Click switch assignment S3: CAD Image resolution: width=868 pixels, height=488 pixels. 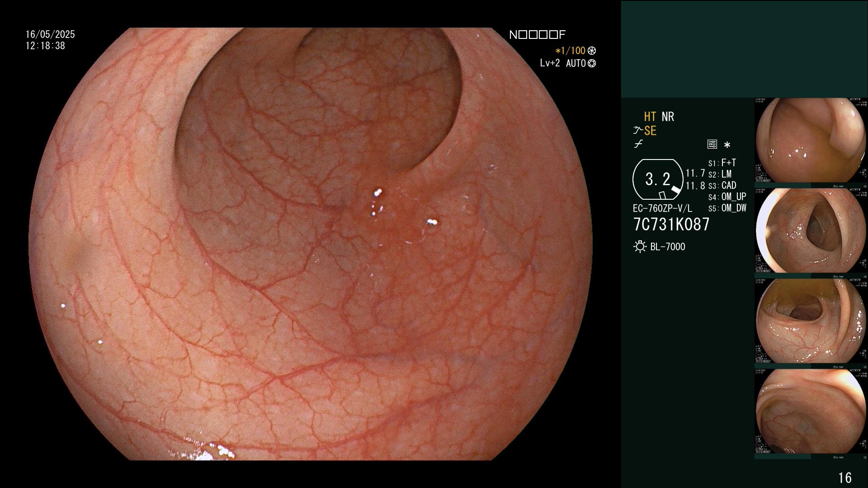pyautogui.click(x=722, y=185)
